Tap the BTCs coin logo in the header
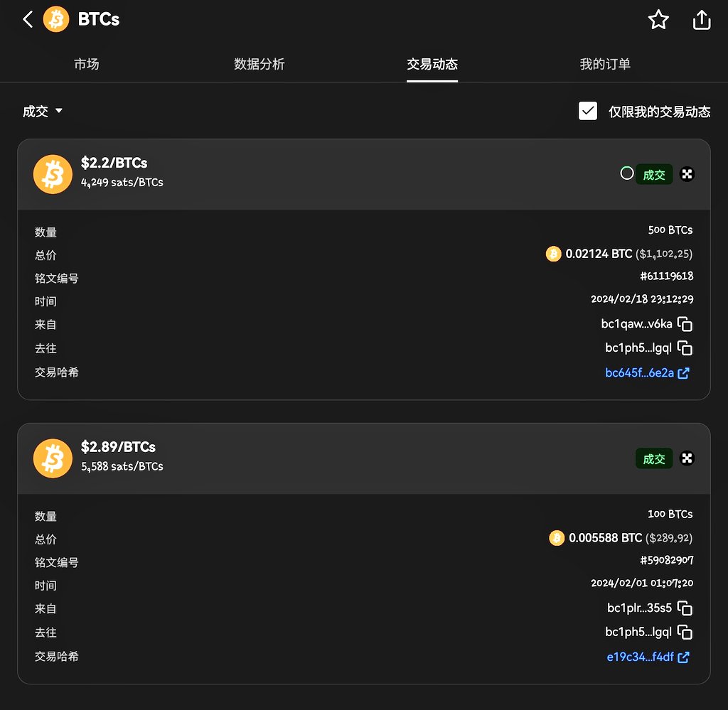The height and width of the screenshot is (710, 728). pyautogui.click(x=55, y=19)
